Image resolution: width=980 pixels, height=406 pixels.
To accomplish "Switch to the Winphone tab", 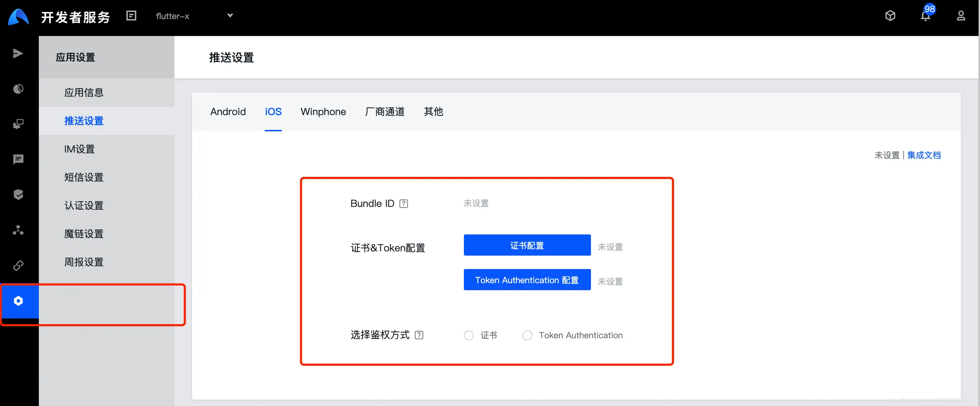I will pyautogui.click(x=323, y=112).
